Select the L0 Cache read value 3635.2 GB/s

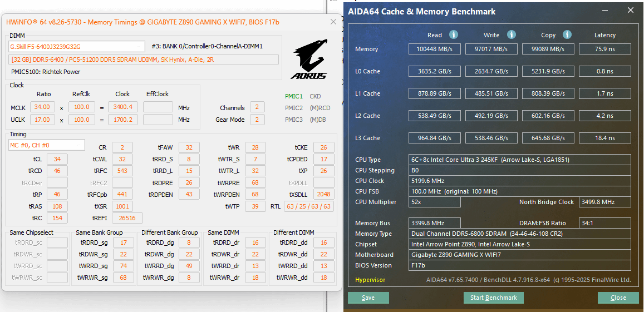tap(435, 71)
